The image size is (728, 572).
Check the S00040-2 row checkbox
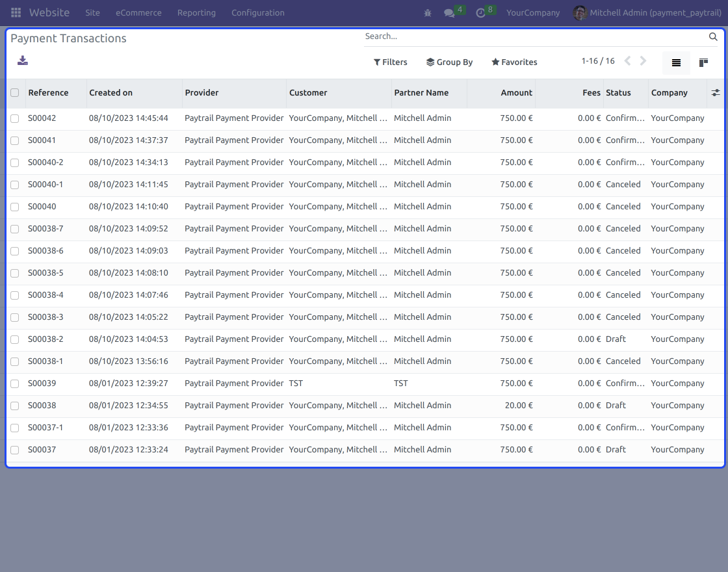[15, 162]
